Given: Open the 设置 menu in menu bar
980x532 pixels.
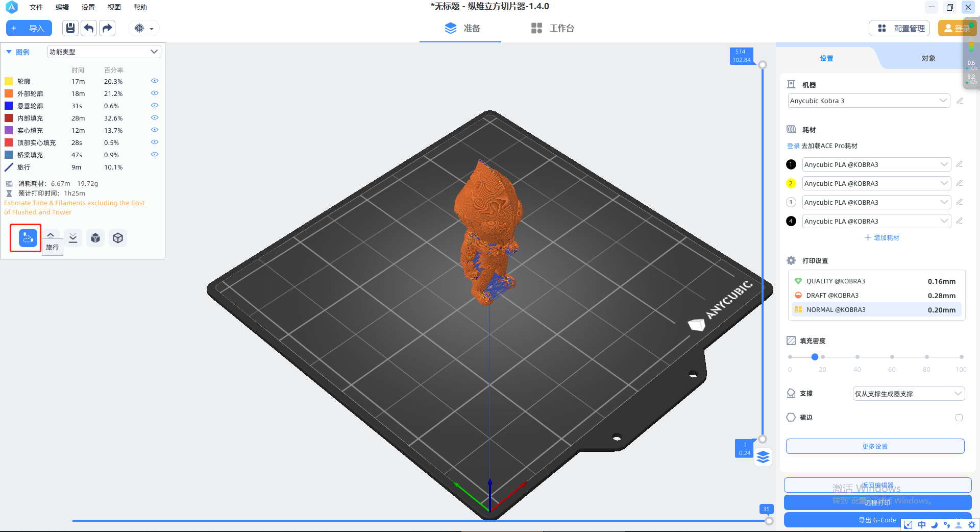Looking at the screenshot, I should 88,7.
